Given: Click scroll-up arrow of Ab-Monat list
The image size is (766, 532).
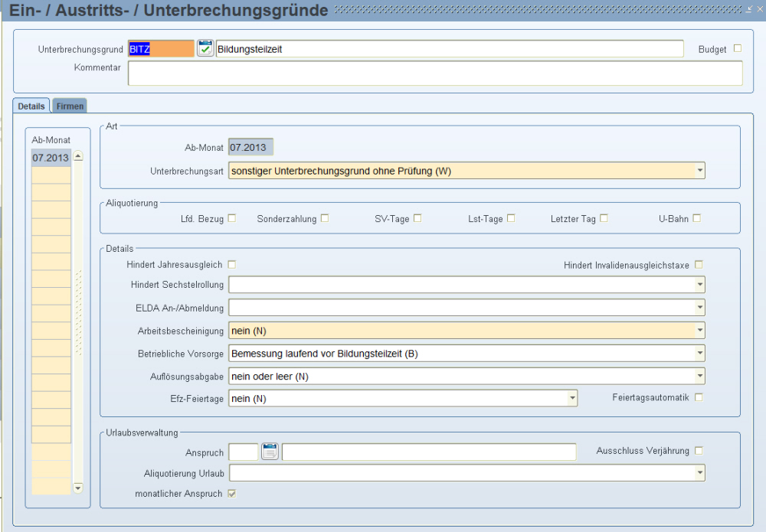Looking at the screenshot, I should 78,157.
